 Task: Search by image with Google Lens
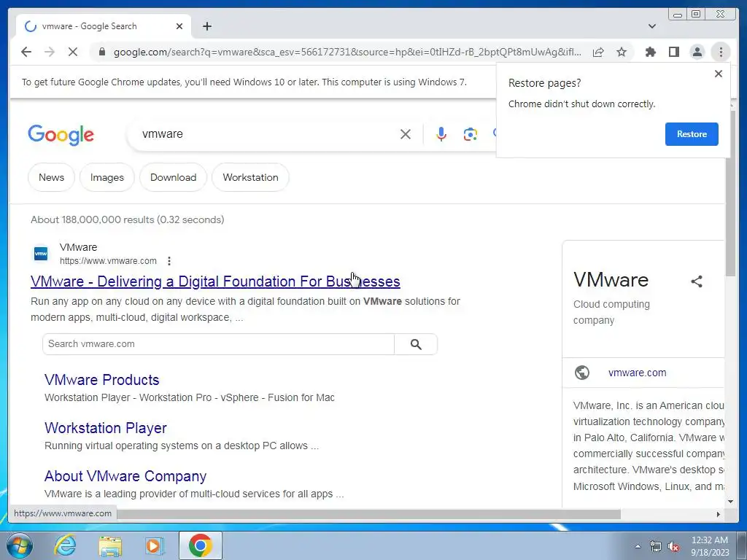(x=471, y=134)
